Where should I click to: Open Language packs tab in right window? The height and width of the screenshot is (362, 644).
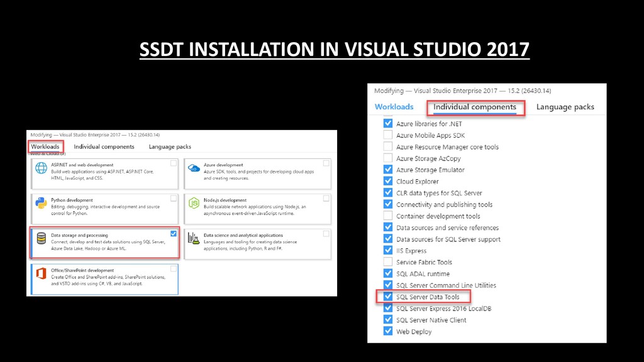[x=565, y=107]
